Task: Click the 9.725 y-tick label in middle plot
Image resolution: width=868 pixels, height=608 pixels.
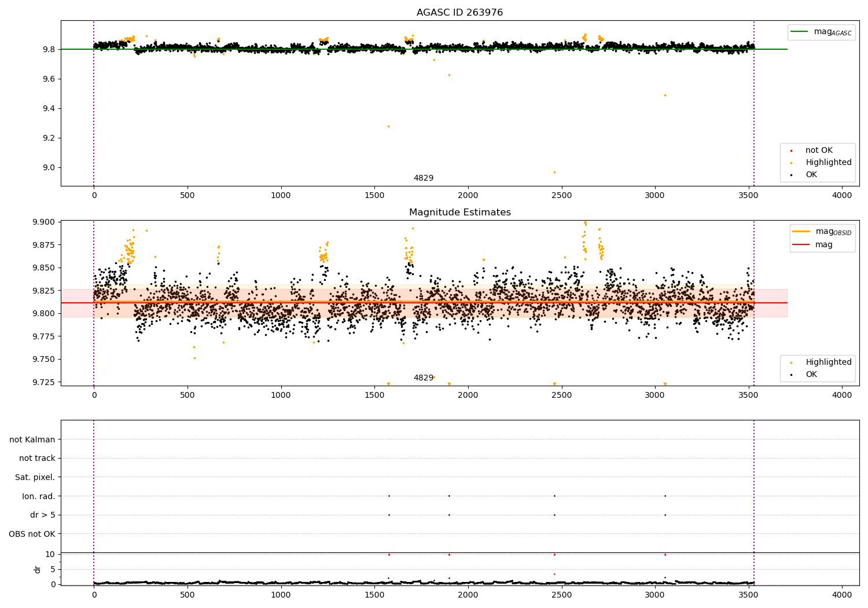Action: [x=44, y=382]
